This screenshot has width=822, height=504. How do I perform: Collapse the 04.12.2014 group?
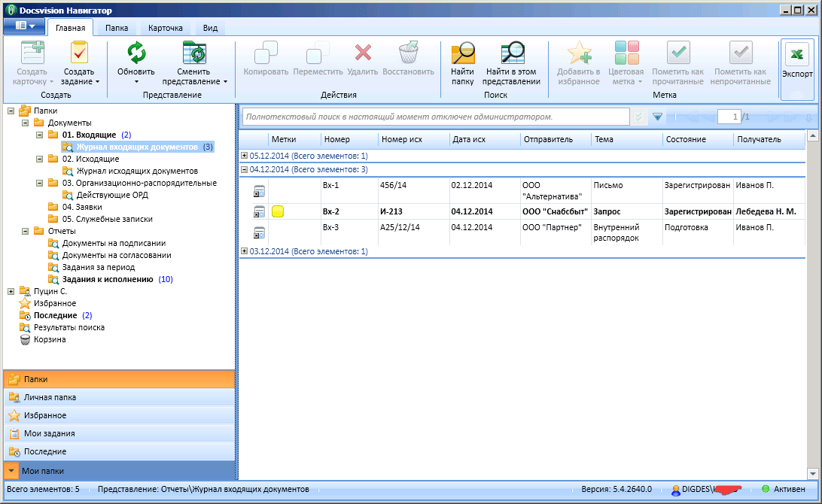(x=244, y=169)
